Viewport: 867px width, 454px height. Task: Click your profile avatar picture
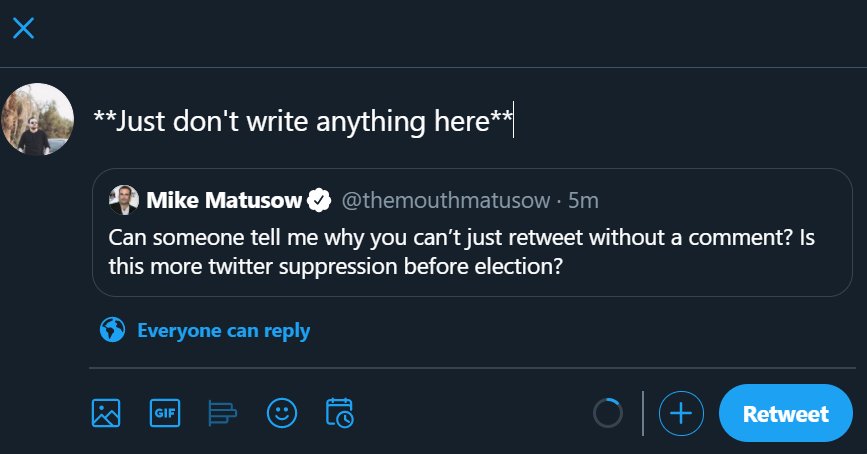(39, 120)
